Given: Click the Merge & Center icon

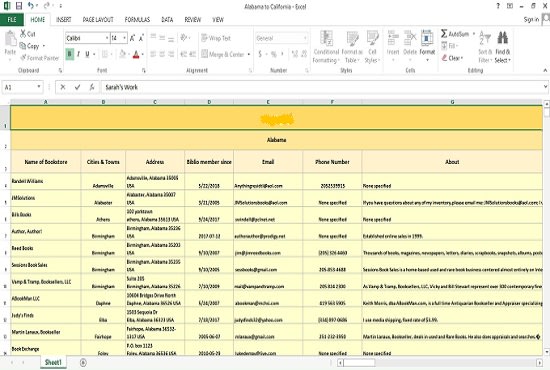Looking at the screenshot, I should [x=204, y=54].
